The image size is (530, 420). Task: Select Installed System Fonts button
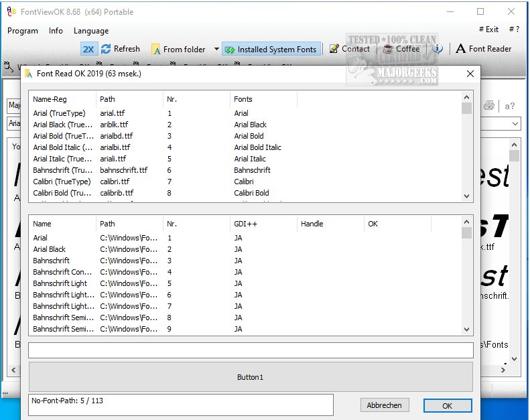tap(271, 50)
